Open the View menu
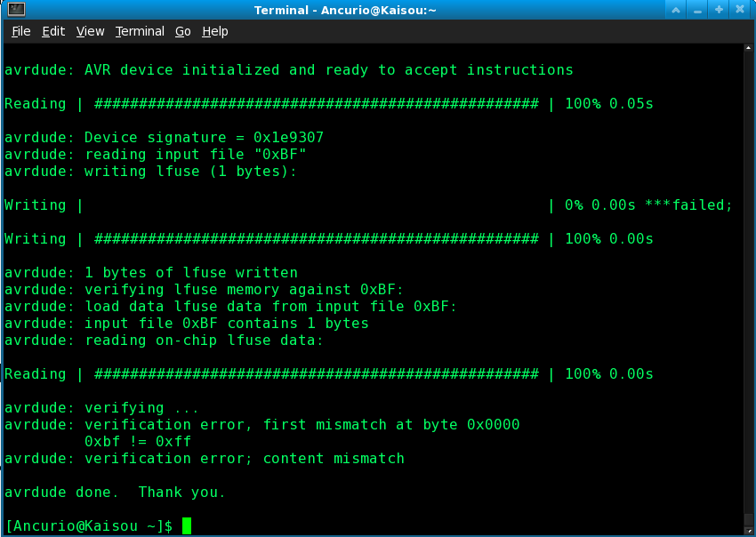The height and width of the screenshot is (537, 756). [x=90, y=31]
